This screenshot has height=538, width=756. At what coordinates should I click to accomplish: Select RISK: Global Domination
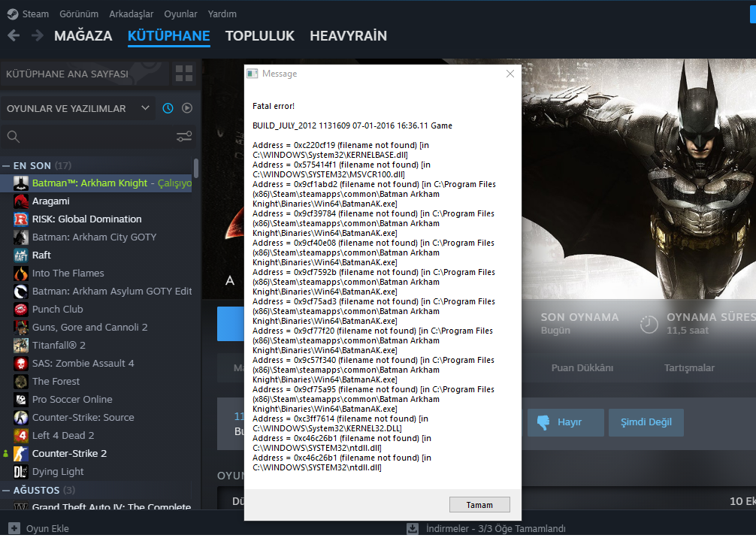[x=96, y=219]
